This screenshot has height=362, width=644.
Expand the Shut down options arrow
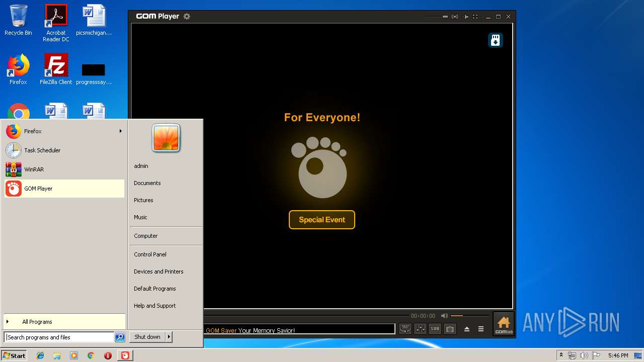point(169,337)
